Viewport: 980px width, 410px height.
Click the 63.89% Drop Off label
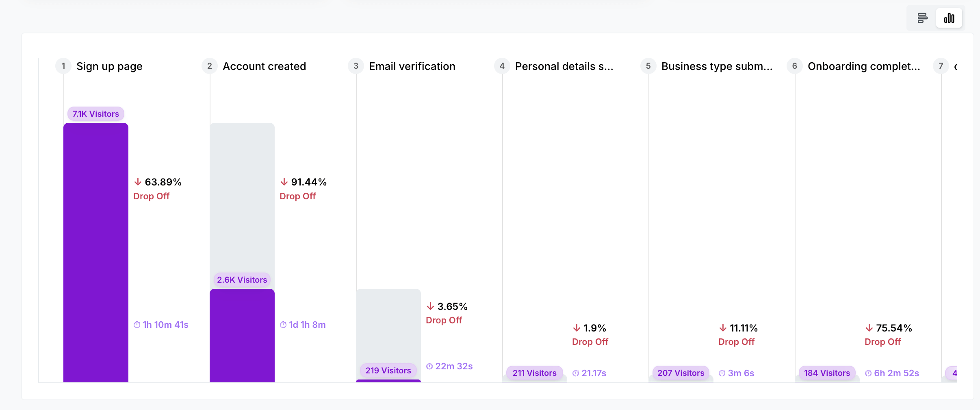click(158, 189)
